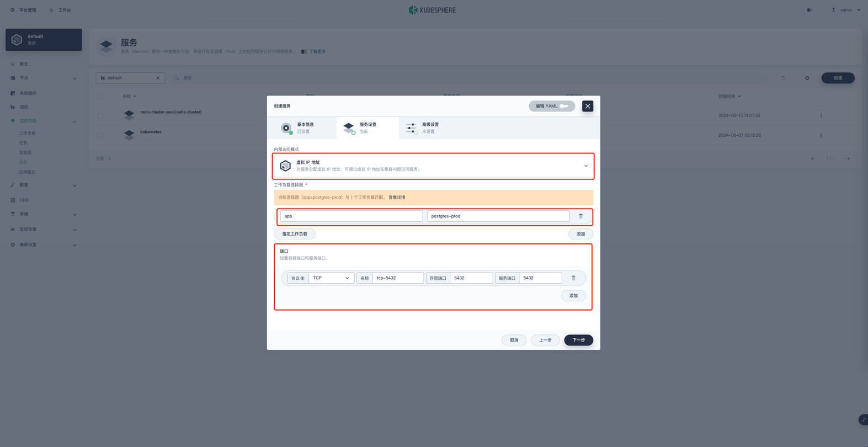Open 系统组件 in sidebar
The width and height of the screenshot is (868, 447).
pyautogui.click(x=28, y=93)
